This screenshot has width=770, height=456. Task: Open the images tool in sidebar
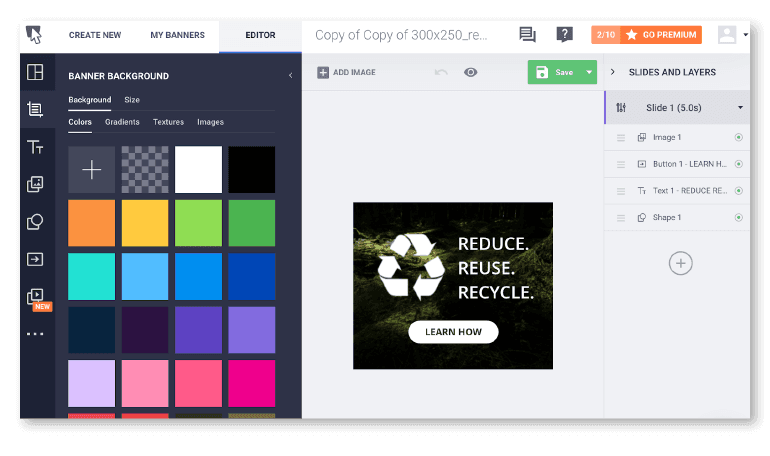point(35,184)
